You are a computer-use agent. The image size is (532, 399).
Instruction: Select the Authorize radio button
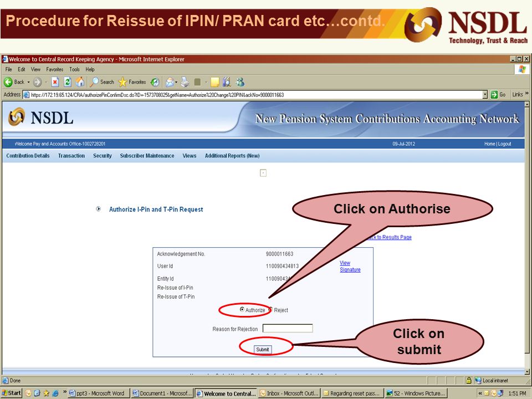point(242,309)
